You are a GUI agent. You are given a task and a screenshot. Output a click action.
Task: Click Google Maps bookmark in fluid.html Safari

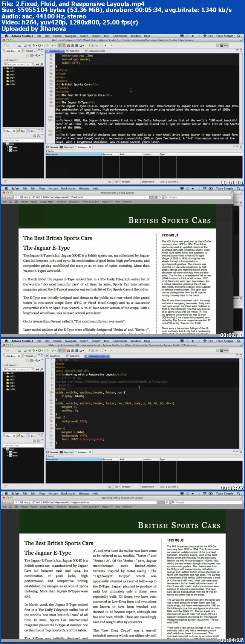click(x=46, y=201)
